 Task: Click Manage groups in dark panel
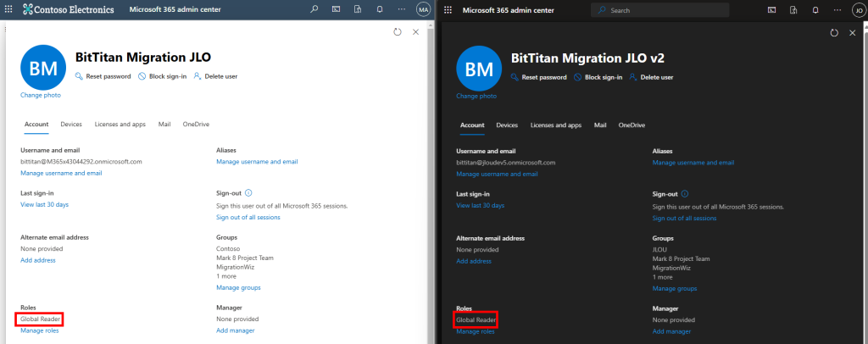[x=674, y=289]
